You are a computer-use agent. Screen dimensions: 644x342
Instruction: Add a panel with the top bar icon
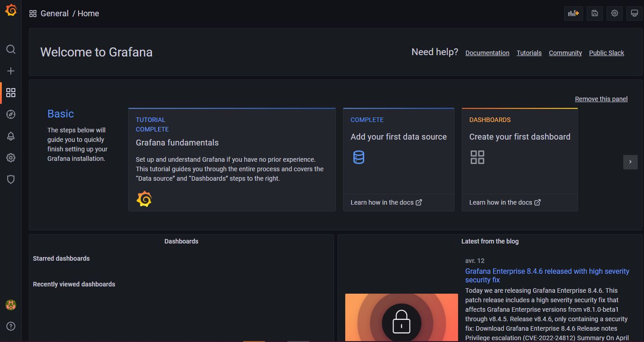coord(574,14)
